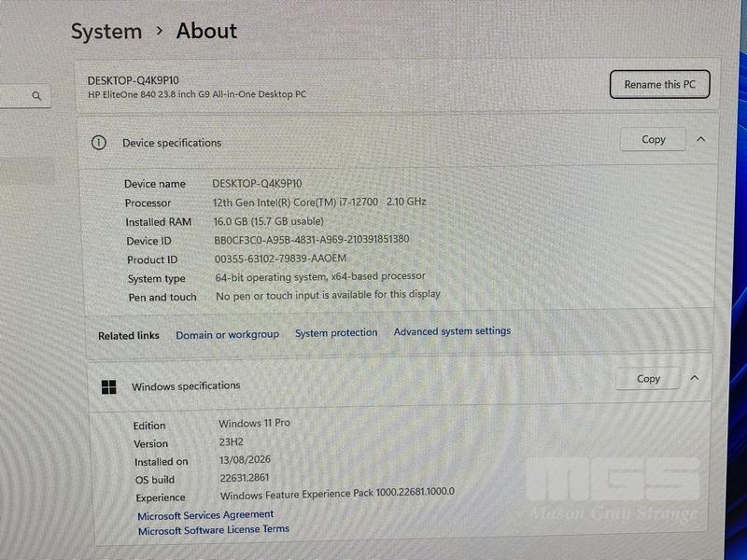
Task: Click the Device name label
Action: click(x=155, y=184)
